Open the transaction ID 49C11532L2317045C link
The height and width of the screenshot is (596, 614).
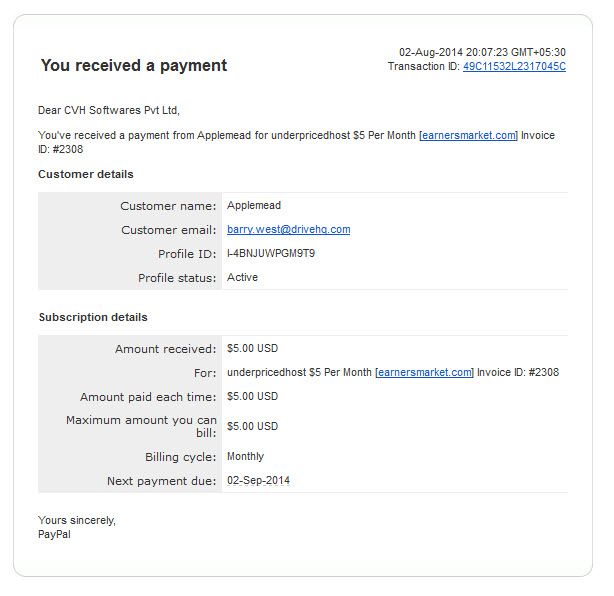click(x=514, y=67)
